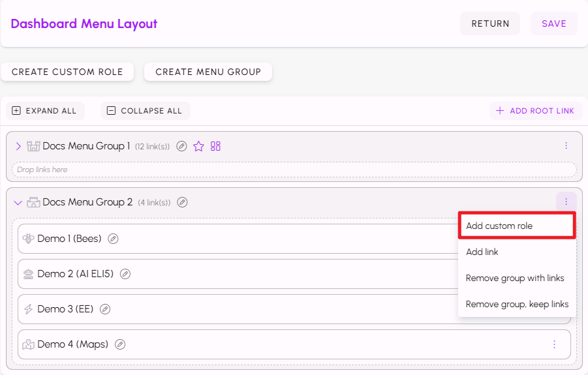
Task: Edit the Demo 3 (EE) link
Action: (x=104, y=309)
